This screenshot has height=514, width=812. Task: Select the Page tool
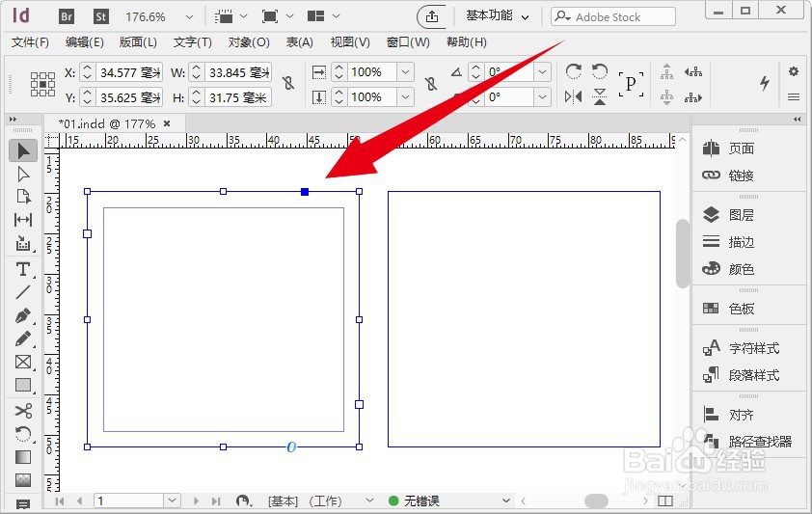[x=23, y=197]
